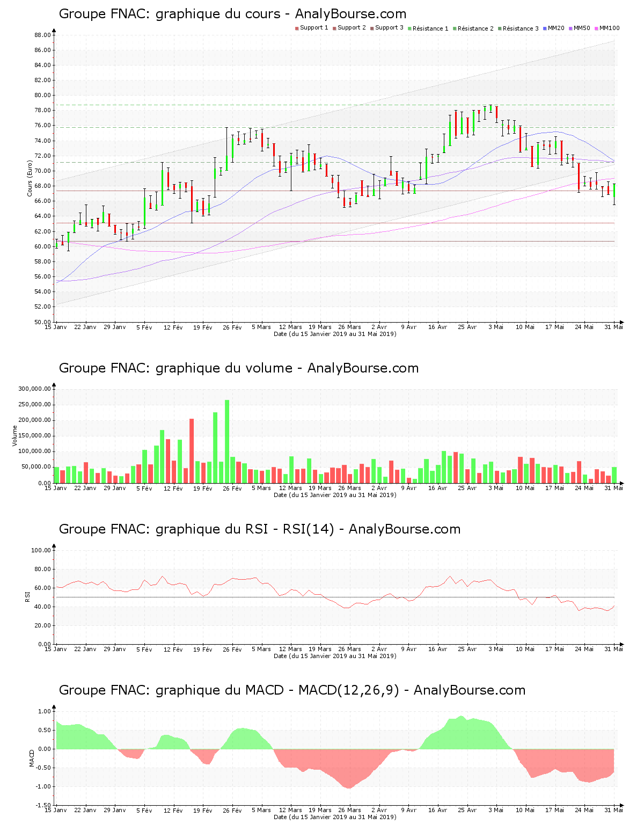Click '12 Mars' under the volume chart
Screen dimensions: 644x832
tap(291, 488)
